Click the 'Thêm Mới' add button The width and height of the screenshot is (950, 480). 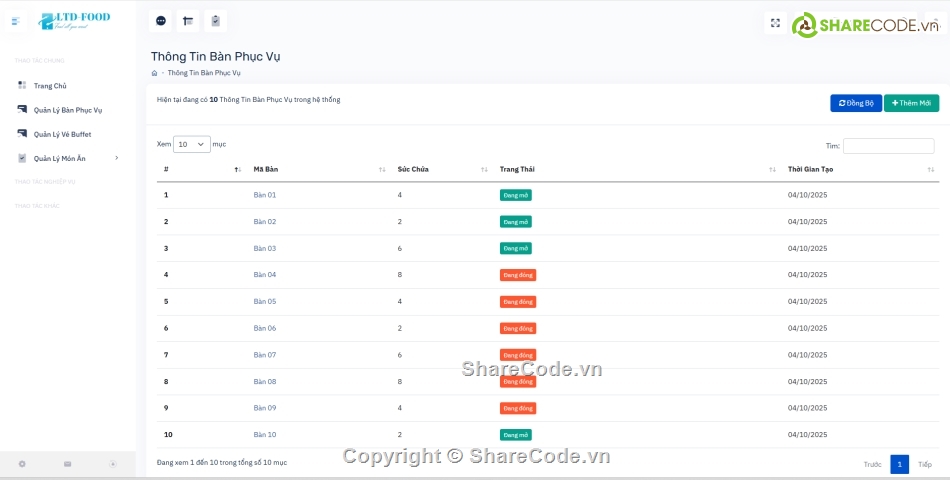coord(911,103)
